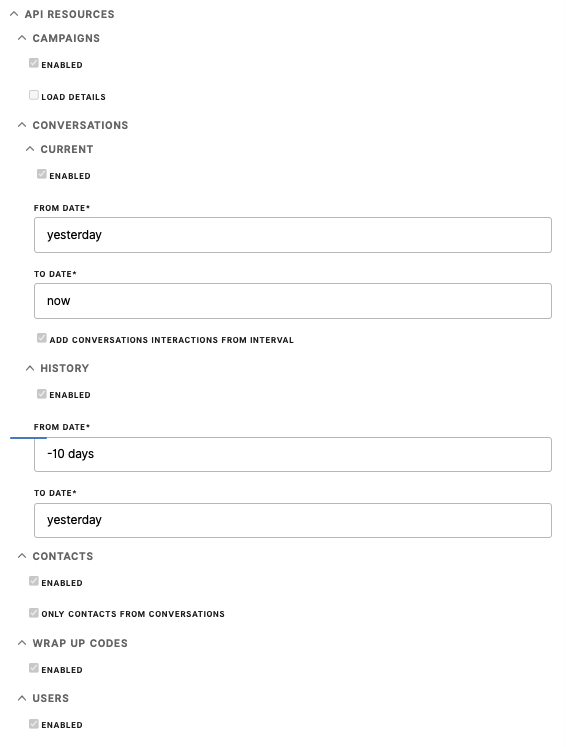Collapse the Conversations section chevron
Screen dimensions: 566x747
coord(22,125)
